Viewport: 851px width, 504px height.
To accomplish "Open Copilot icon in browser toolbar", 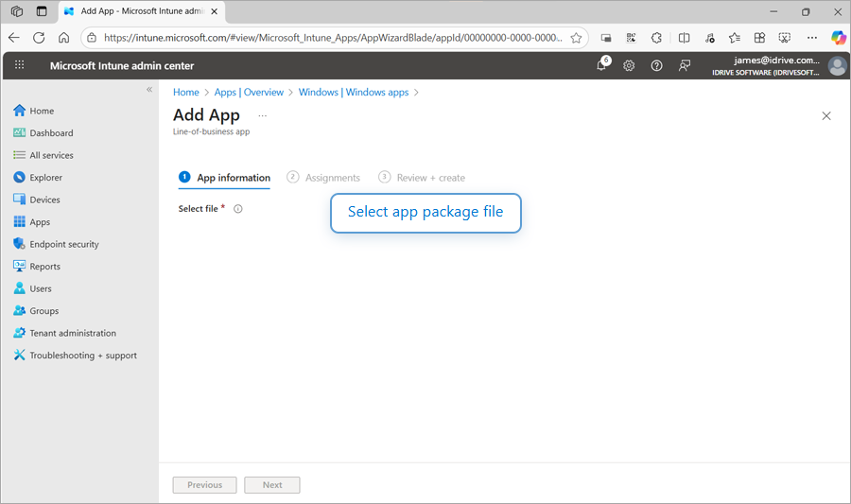I will point(838,38).
